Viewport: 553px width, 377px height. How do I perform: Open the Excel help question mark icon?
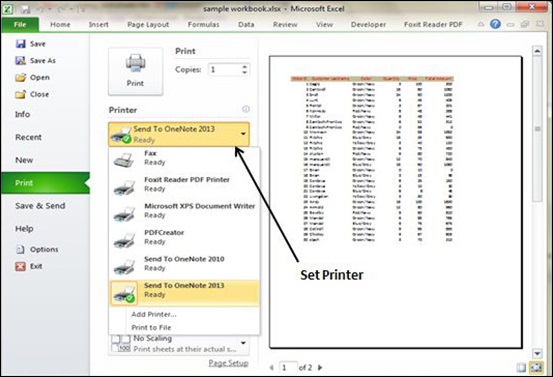(496, 24)
